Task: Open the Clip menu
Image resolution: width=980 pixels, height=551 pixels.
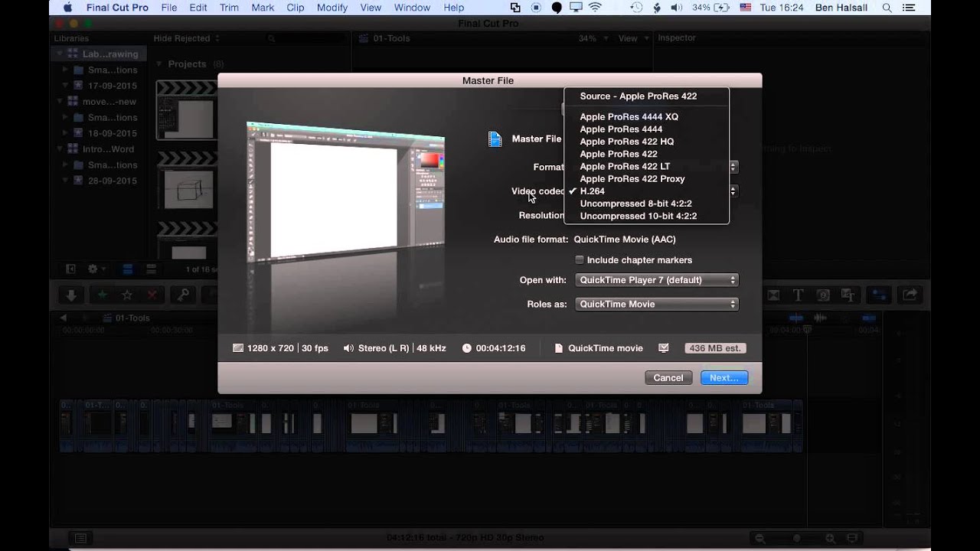Action: click(295, 8)
